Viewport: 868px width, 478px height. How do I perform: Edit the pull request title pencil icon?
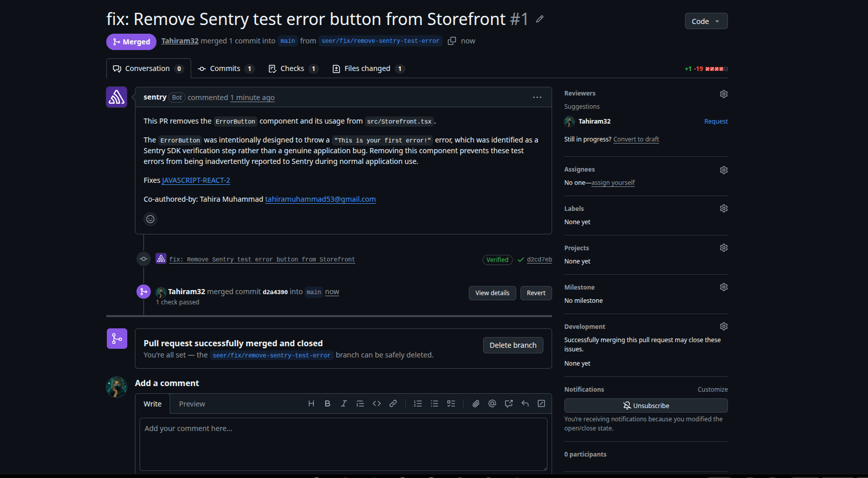[x=540, y=19]
